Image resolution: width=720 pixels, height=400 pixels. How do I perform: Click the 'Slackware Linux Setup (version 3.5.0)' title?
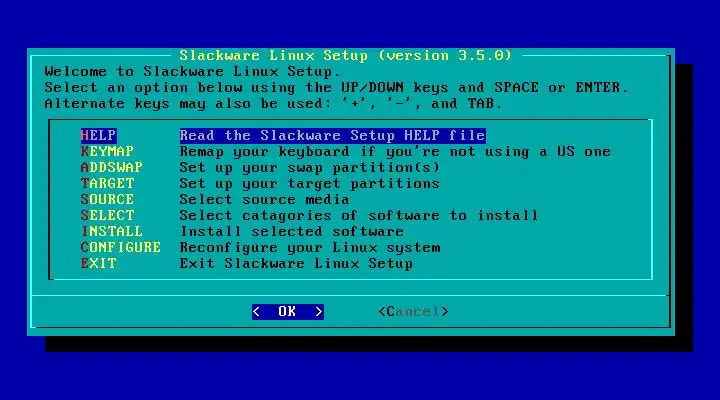pos(345,56)
